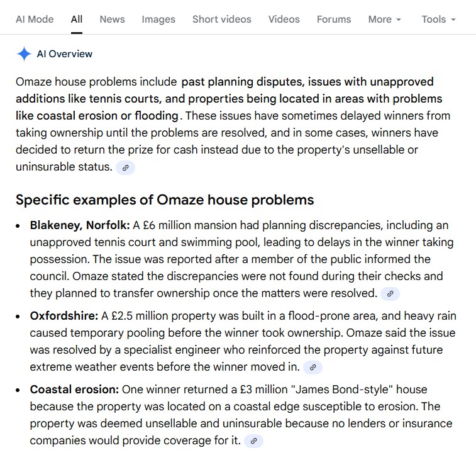This screenshot has height=460, width=476.
Task: Switch to Short videos tab
Action: coord(221,19)
